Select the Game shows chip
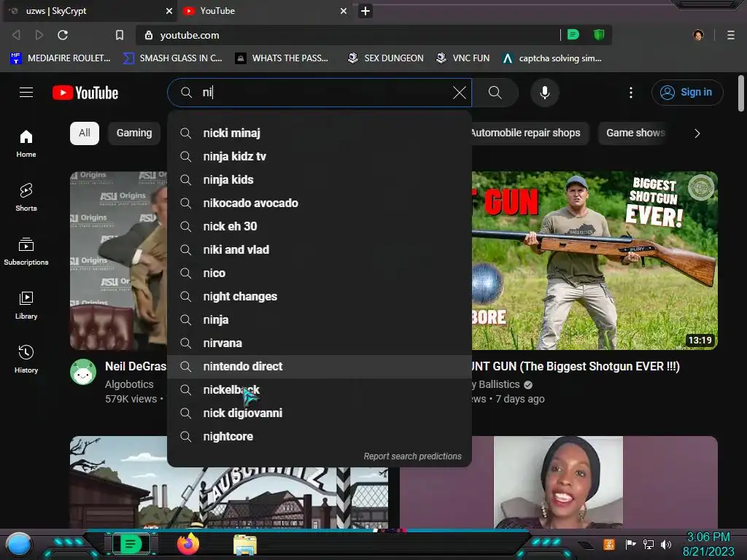Screen dimensions: 747x560 [x=635, y=133]
